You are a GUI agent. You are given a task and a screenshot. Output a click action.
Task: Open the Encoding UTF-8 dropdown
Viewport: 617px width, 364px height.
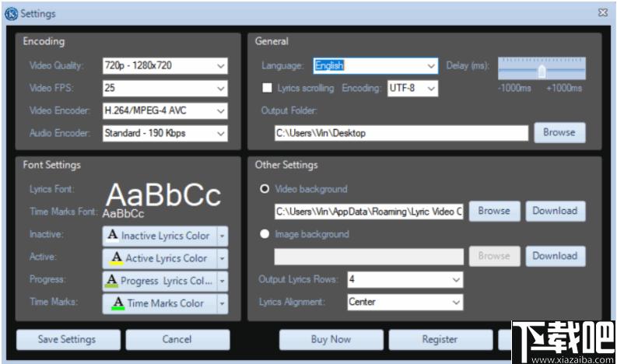[x=412, y=88]
